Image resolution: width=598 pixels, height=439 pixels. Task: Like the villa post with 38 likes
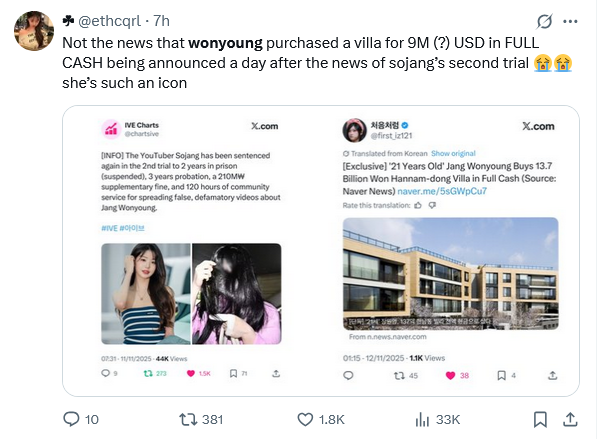coord(457,376)
